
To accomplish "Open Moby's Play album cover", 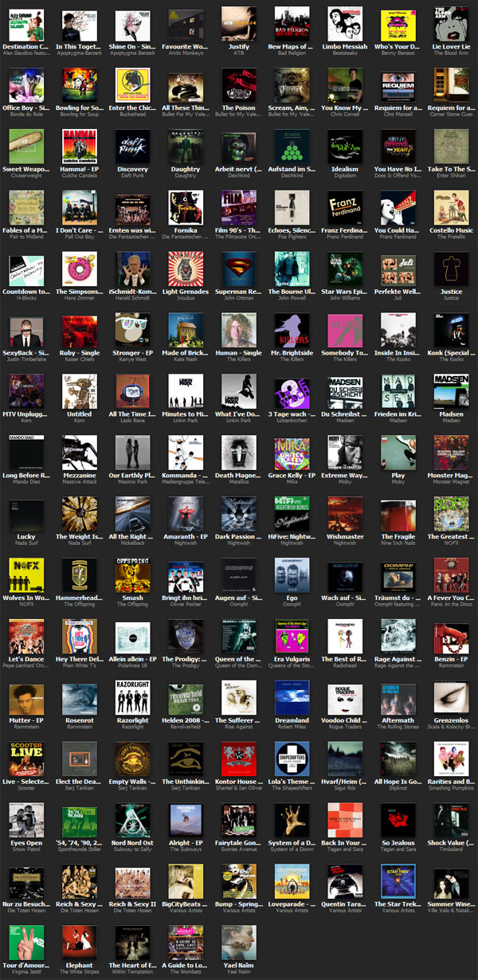I will (398, 452).
